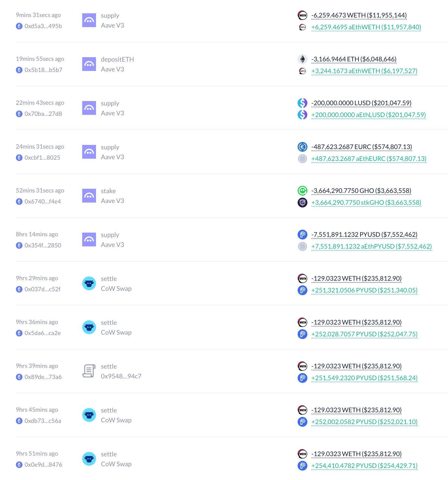Click the Ethereum chain icon next to 0xd5a3...495b

(19, 26)
